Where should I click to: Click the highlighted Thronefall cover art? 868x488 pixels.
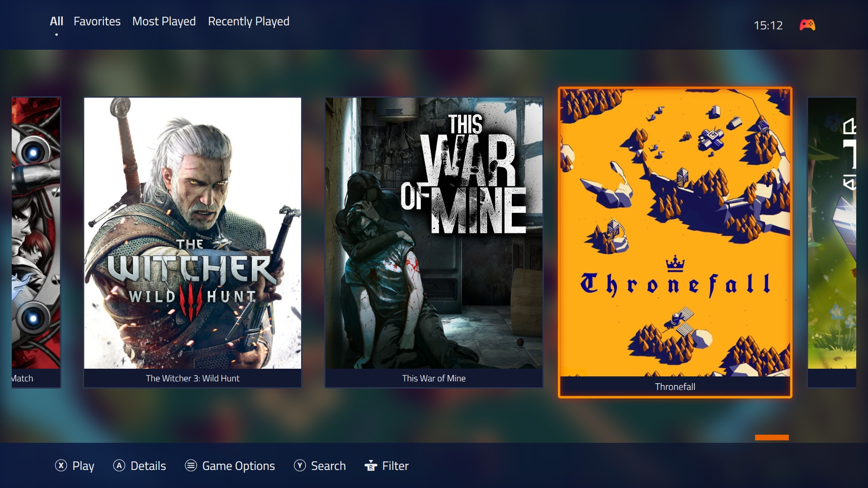(675, 233)
